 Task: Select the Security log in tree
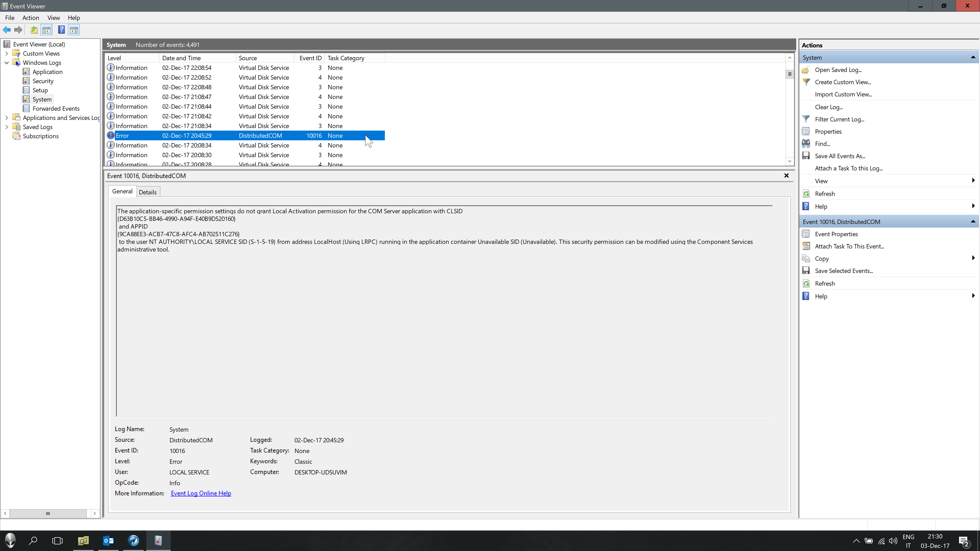(x=43, y=81)
